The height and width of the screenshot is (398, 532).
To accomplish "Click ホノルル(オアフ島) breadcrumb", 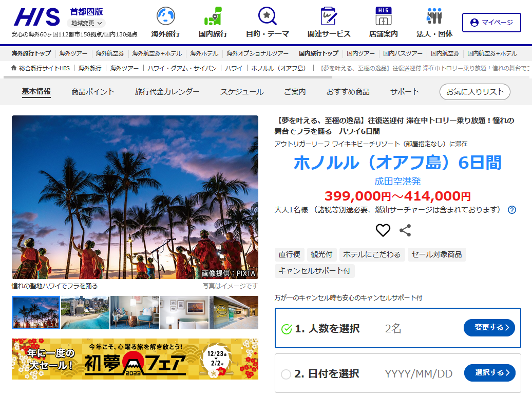I will tap(278, 68).
